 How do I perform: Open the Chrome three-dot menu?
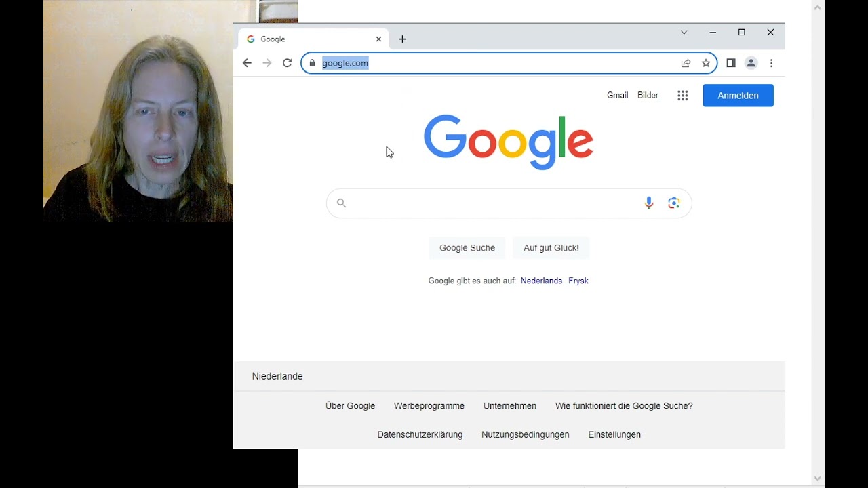click(772, 63)
